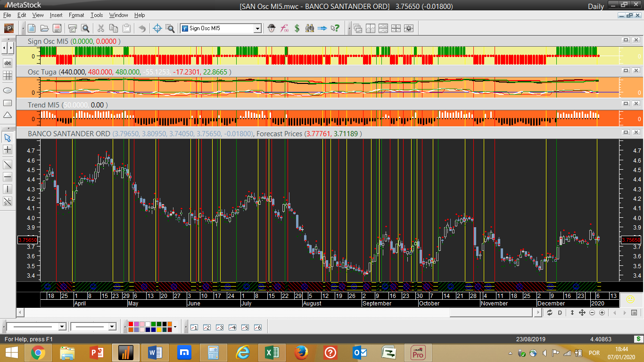
Task: Select the triangle drawing tool
Action: (x=8, y=115)
